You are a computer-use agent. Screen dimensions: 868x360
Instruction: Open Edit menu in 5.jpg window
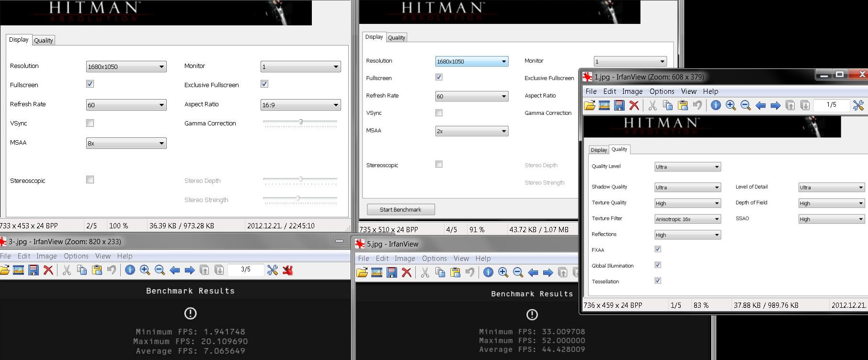pos(382,259)
